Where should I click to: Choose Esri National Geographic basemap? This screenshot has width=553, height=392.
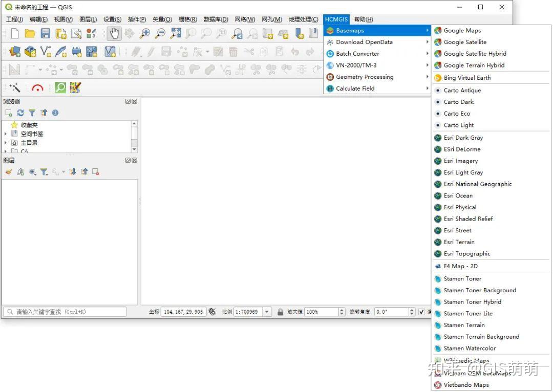[491, 184]
